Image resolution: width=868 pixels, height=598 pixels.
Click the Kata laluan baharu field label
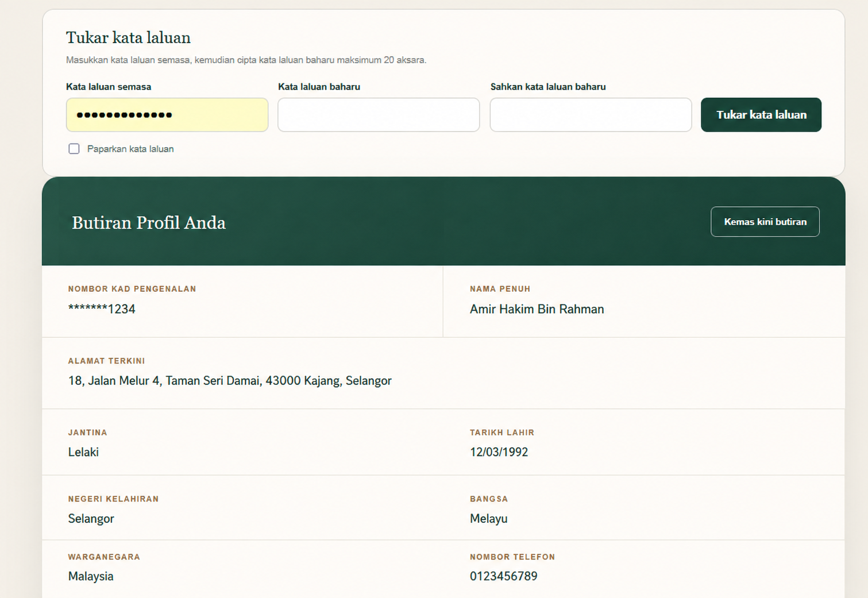319,87
